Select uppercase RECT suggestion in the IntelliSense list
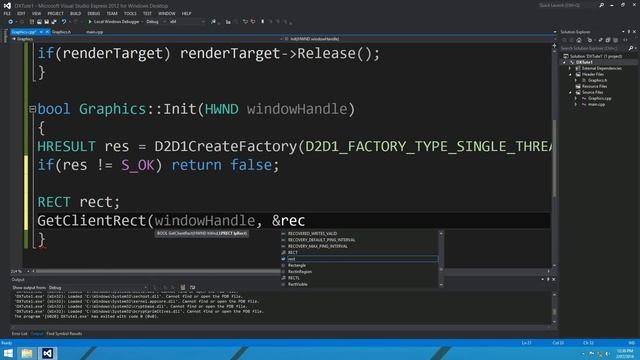The image size is (640, 360). [x=293, y=253]
